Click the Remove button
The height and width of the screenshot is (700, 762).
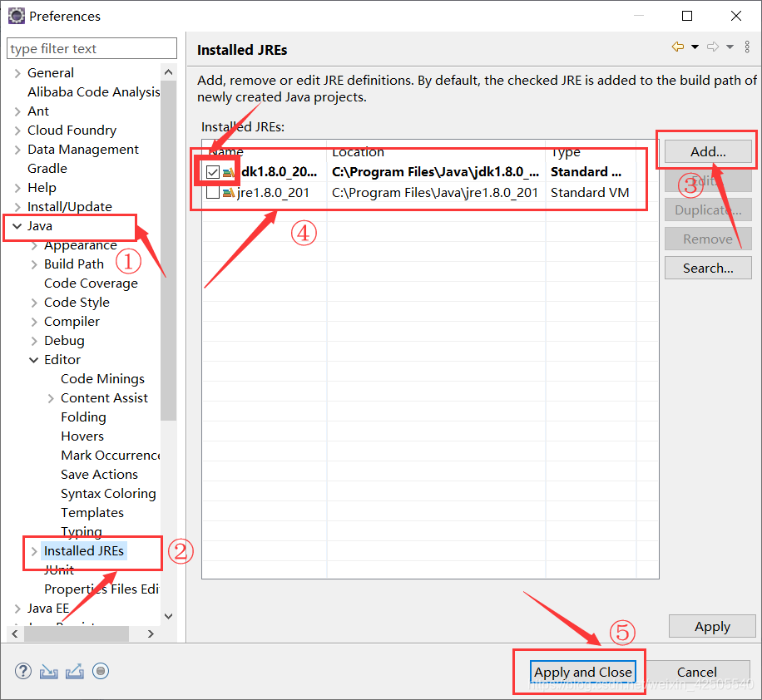[x=708, y=239]
